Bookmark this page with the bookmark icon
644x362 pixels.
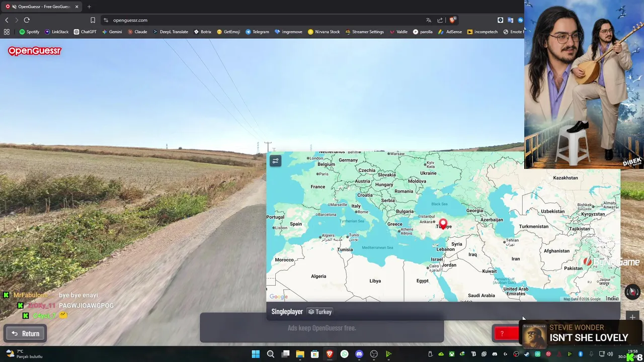(x=93, y=20)
